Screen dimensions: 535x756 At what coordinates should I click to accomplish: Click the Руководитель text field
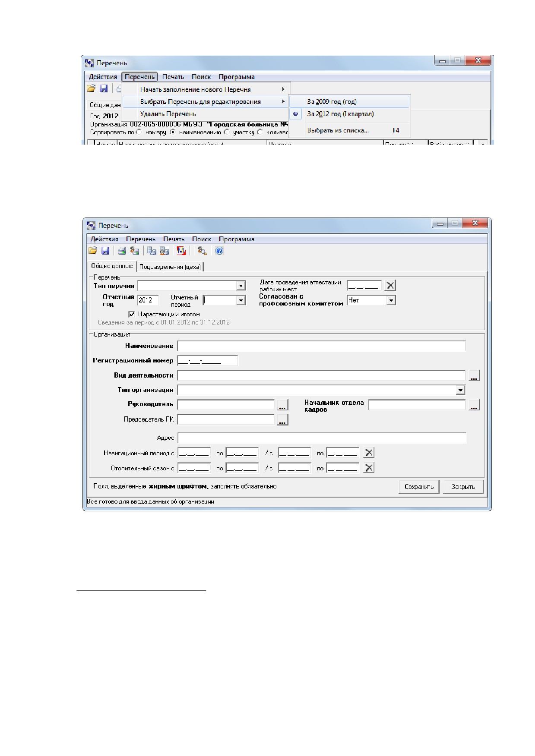point(226,405)
